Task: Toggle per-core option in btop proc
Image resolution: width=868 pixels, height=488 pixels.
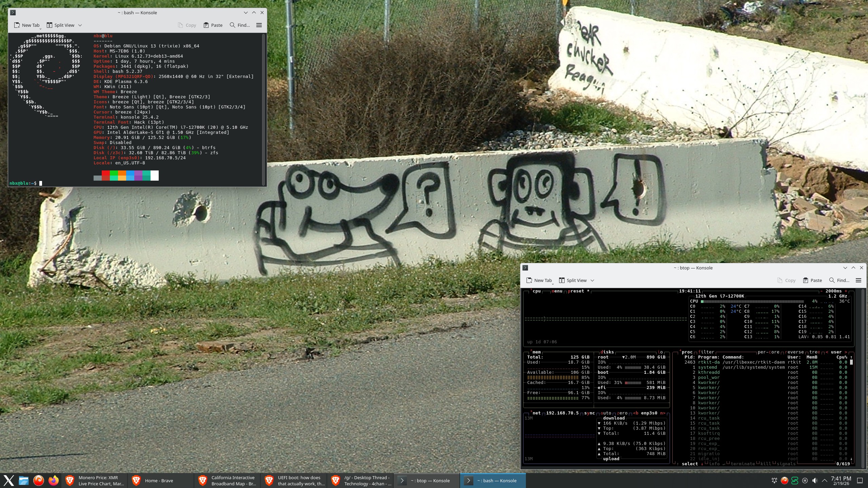Action: point(768,352)
